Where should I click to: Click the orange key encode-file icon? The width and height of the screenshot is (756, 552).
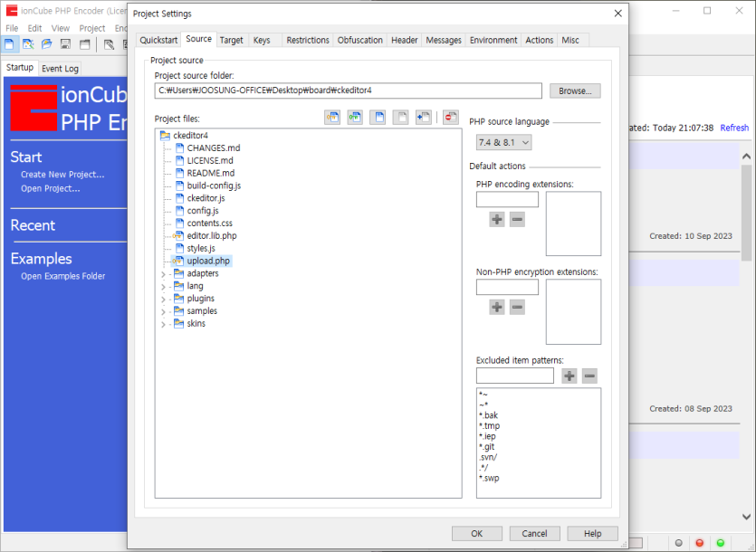tap(332, 117)
